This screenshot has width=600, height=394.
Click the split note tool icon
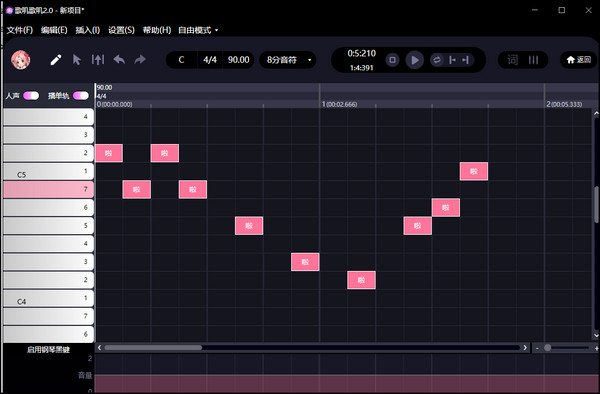click(x=98, y=60)
